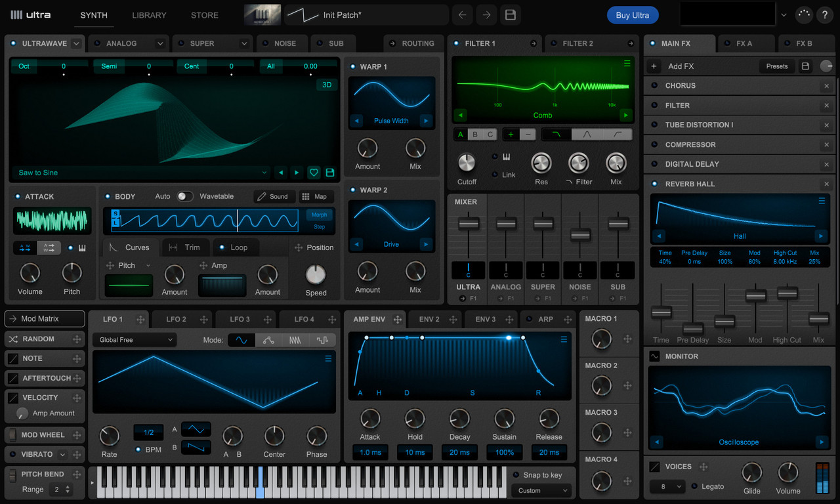Click the save patch floppy icon

(510, 15)
